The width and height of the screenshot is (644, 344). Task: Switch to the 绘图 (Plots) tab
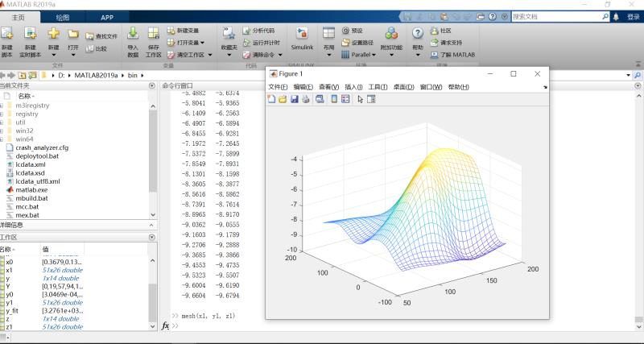pyautogui.click(x=63, y=17)
